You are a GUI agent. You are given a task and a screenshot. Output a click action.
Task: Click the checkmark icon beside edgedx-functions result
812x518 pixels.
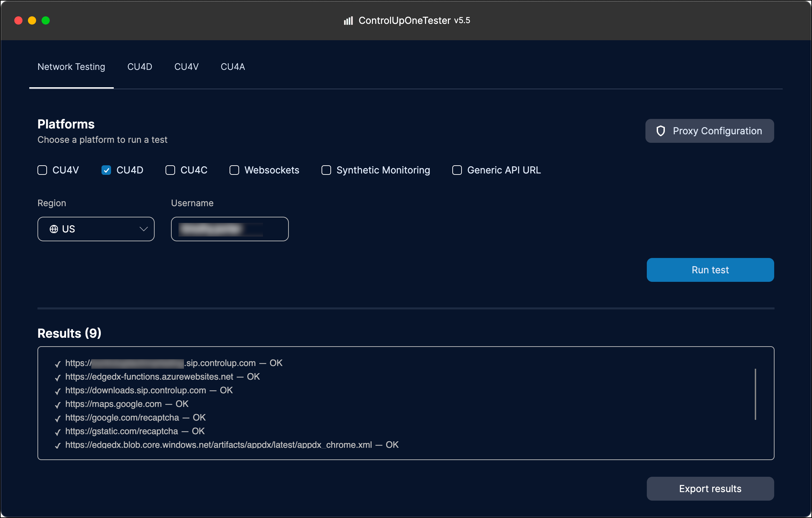pyautogui.click(x=58, y=377)
